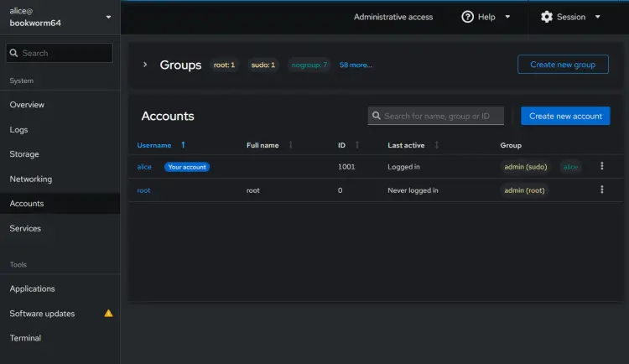Expand the Groups section chevron
The width and height of the screenshot is (629, 364).
point(145,65)
